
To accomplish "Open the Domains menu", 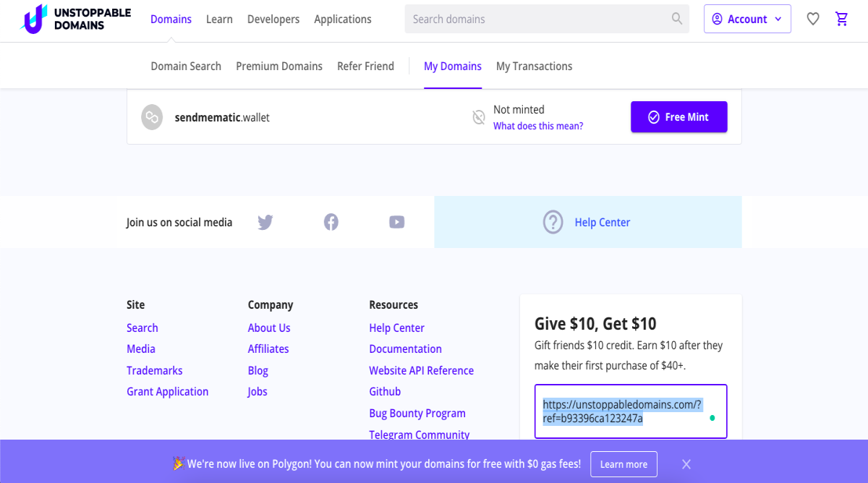I will (171, 20).
